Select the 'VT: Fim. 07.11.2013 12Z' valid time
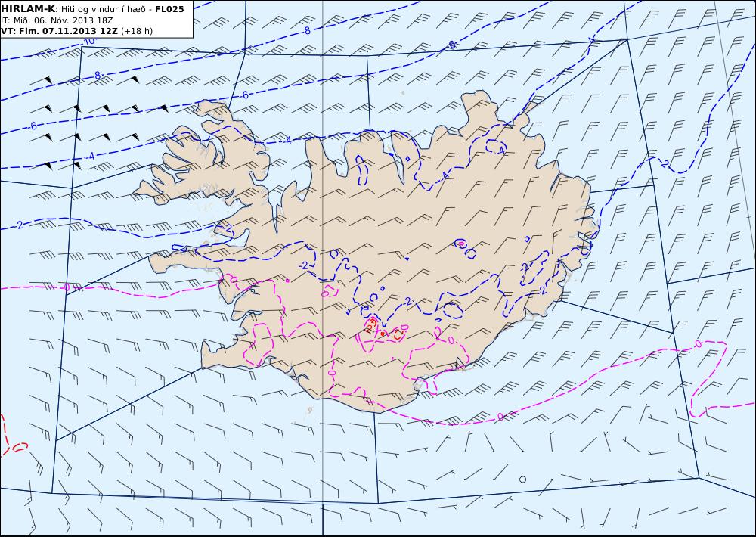The height and width of the screenshot is (537, 756). click(59, 31)
